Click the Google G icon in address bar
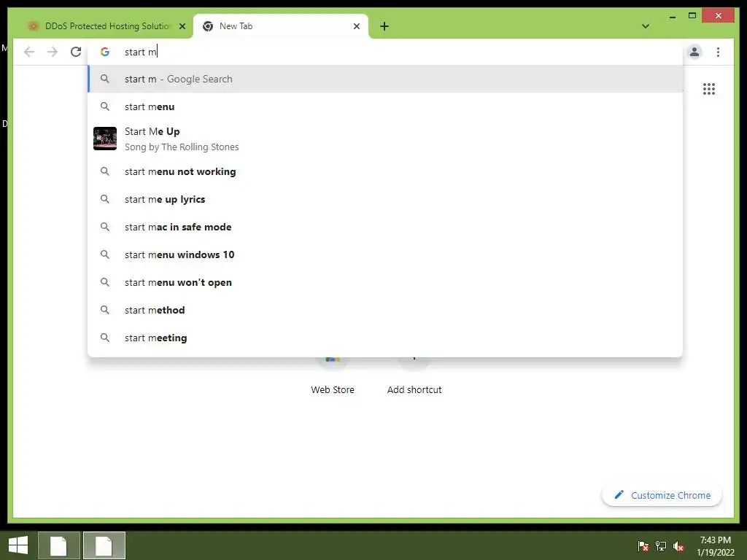The width and height of the screenshot is (747, 560). click(x=105, y=52)
